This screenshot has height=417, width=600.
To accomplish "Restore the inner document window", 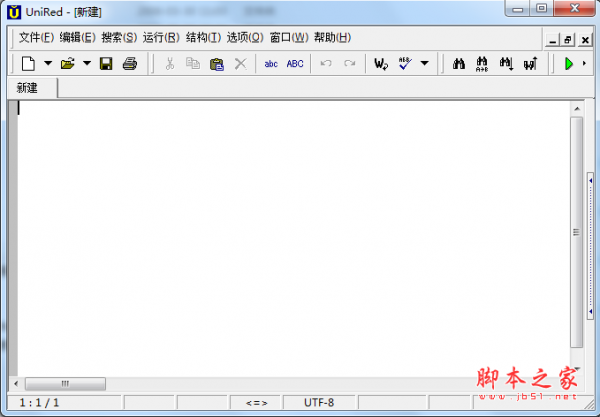I will pos(569,40).
